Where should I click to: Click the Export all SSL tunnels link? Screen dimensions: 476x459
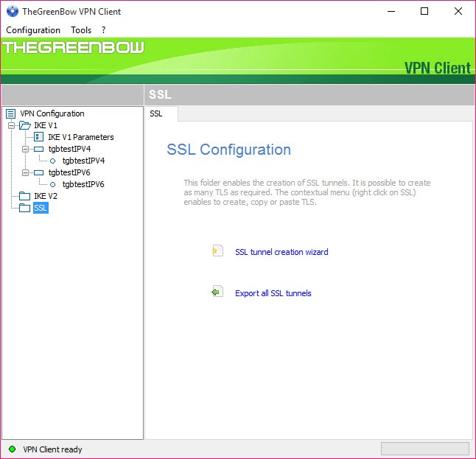[273, 293]
